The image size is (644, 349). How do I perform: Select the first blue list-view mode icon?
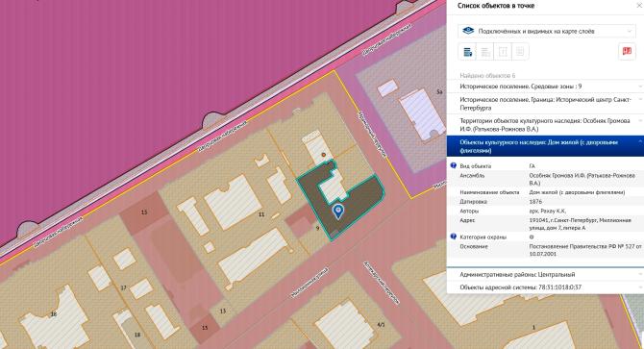(467, 52)
